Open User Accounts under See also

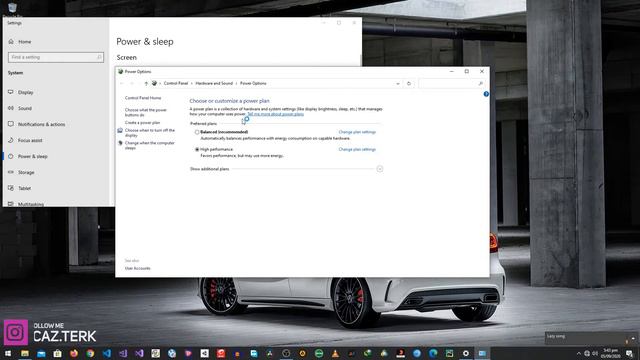(138, 268)
